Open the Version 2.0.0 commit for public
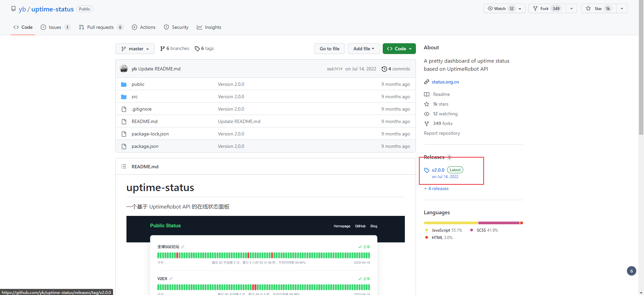This screenshot has width=644, height=295. point(231,84)
